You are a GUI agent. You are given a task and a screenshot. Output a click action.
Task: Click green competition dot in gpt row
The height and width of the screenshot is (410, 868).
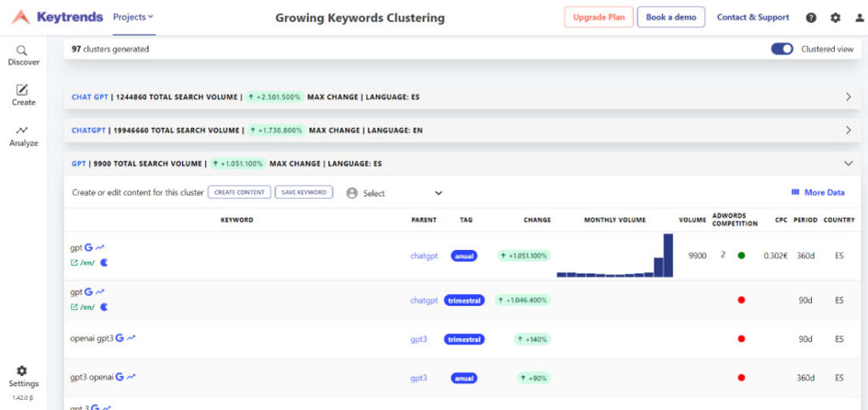(x=741, y=256)
